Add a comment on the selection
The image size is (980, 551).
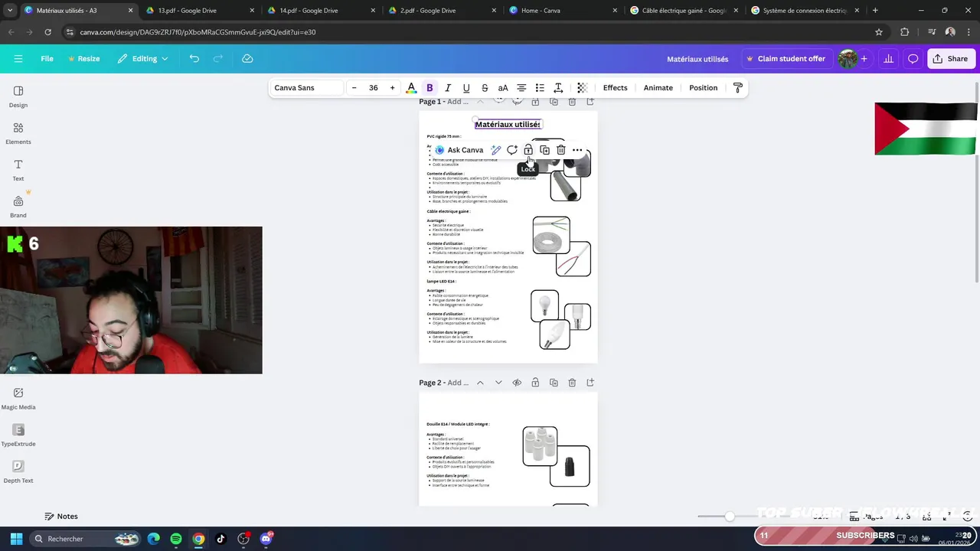click(x=512, y=150)
